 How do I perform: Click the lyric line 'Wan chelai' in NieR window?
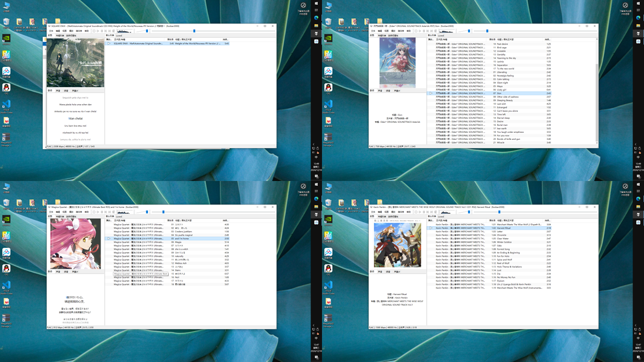[x=75, y=118]
